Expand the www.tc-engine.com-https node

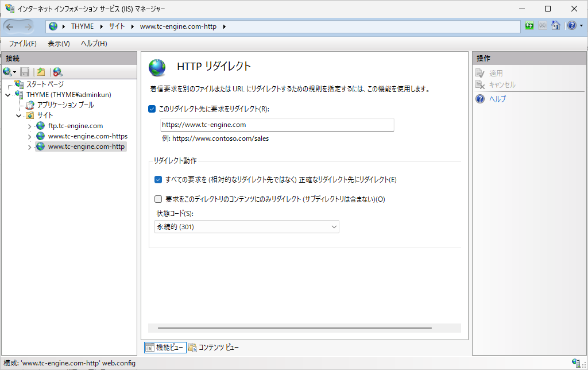[x=30, y=137]
